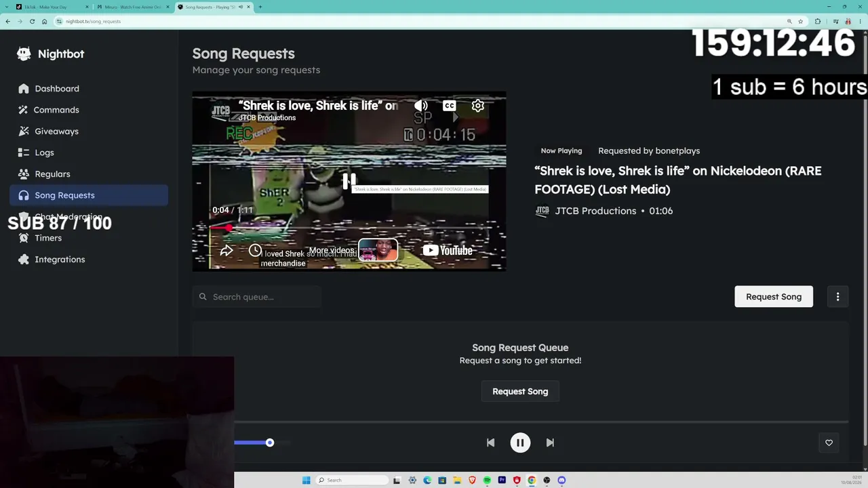Click the Windows taskbar search box

point(353,481)
